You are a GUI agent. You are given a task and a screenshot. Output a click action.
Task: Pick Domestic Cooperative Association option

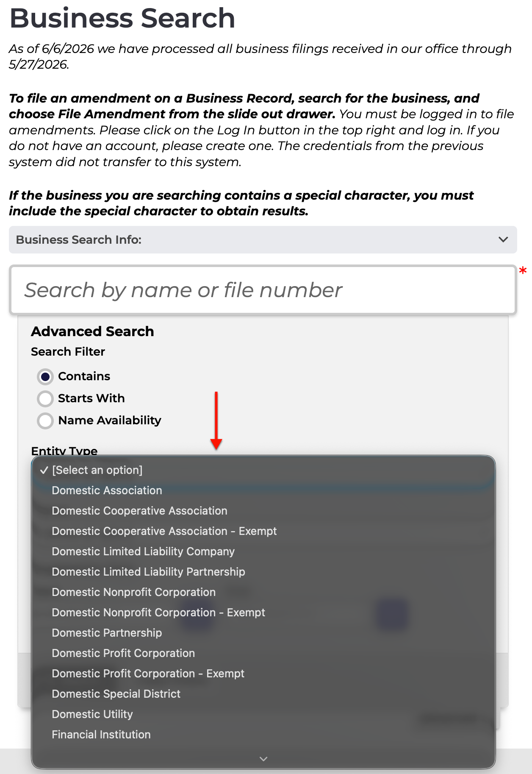pyautogui.click(x=263, y=511)
